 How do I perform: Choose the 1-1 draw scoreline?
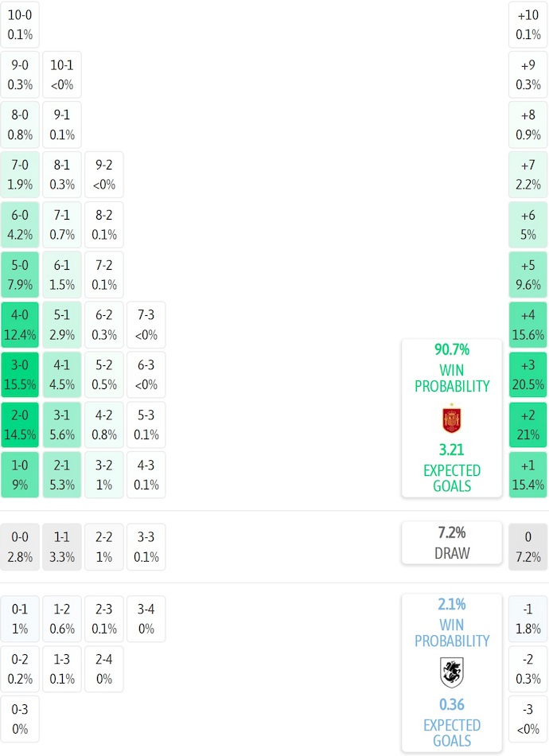[62, 547]
